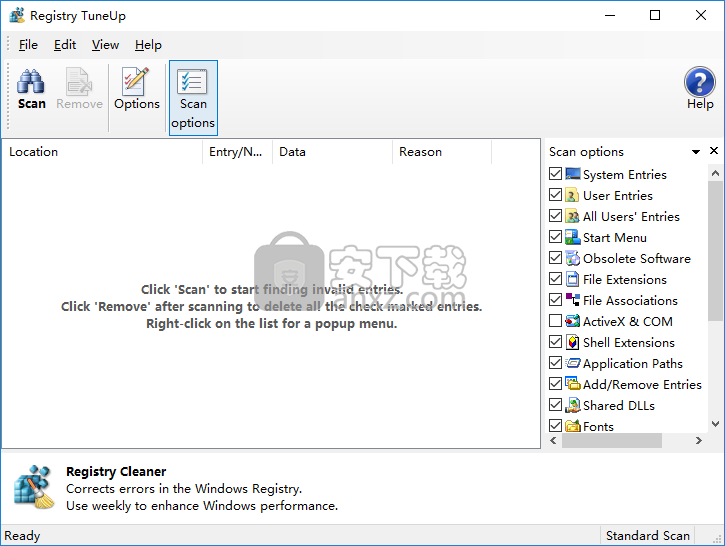725x546 pixels.
Task: Click the Add/Remove Entries icon
Action: click(x=572, y=384)
